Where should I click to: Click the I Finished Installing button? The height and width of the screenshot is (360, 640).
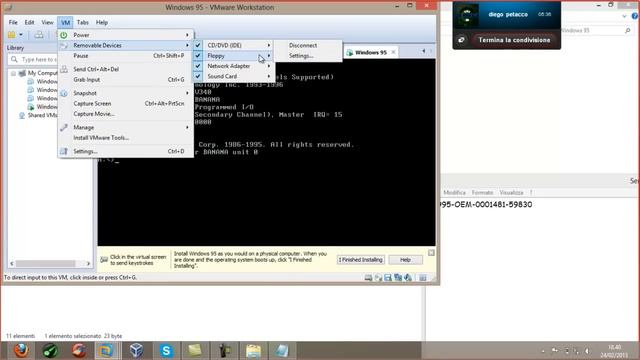pyautogui.click(x=360, y=260)
